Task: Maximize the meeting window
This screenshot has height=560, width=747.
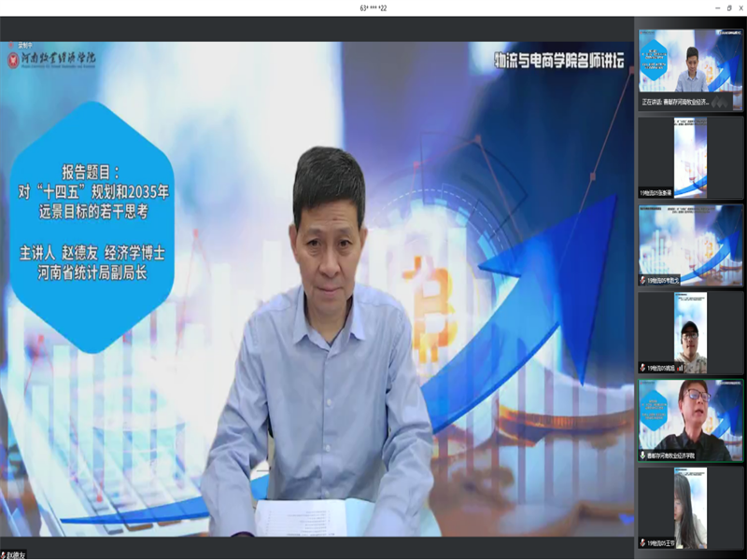Action: tap(728, 7)
